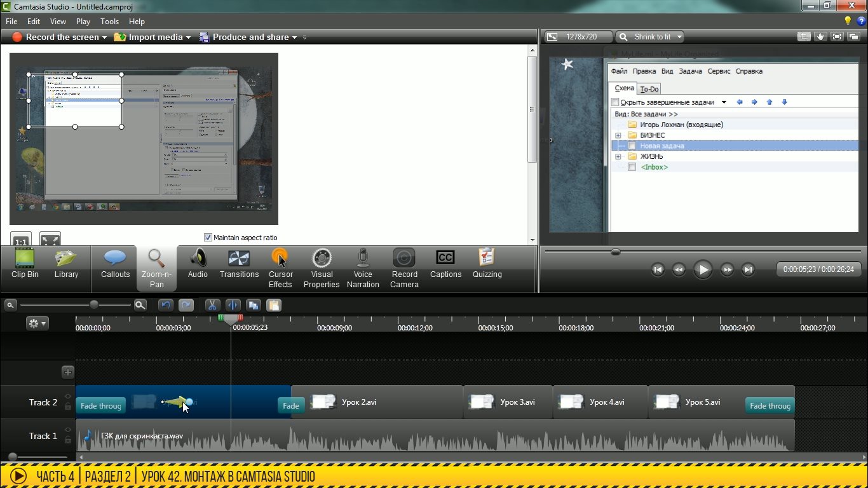
Task: Open the Shrink to fit dropdown
Action: tap(649, 37)
